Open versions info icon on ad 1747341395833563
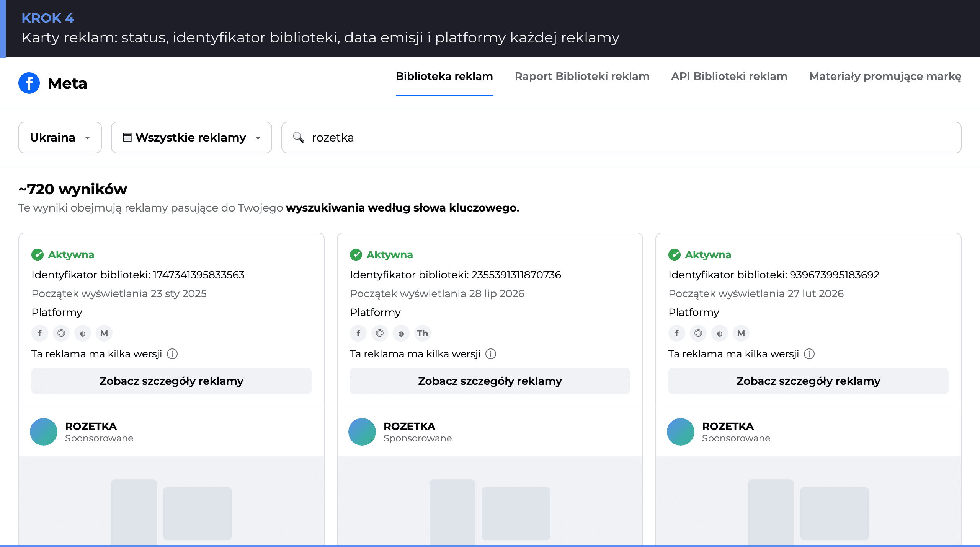Viewport: 980px width, 547px height. pos(172,354)
